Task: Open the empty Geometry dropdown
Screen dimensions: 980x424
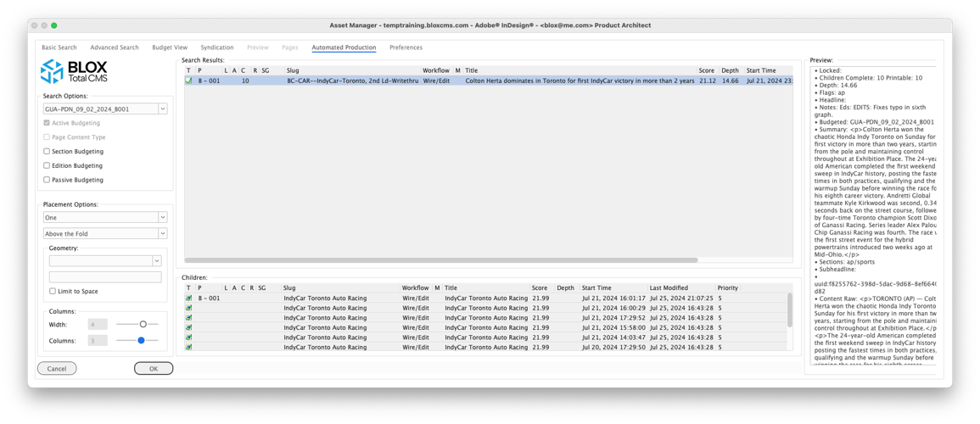Action: coord(105,261)
